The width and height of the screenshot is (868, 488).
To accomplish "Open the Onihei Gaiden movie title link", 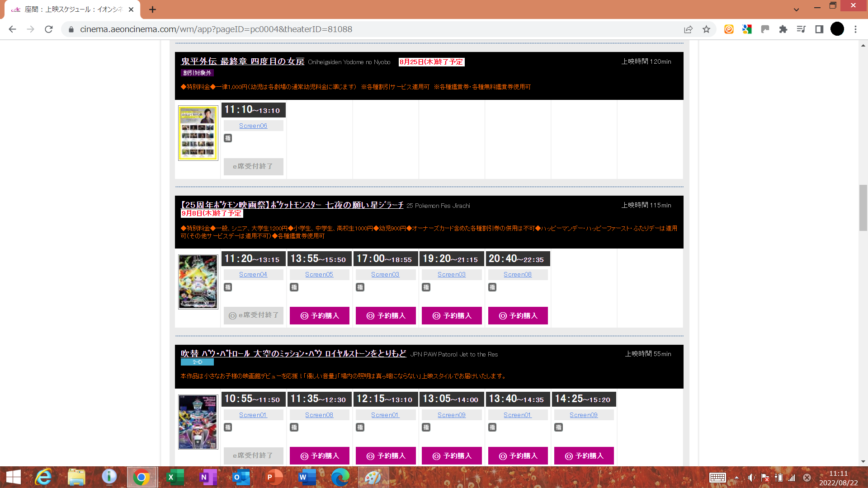I will point(243,61).
